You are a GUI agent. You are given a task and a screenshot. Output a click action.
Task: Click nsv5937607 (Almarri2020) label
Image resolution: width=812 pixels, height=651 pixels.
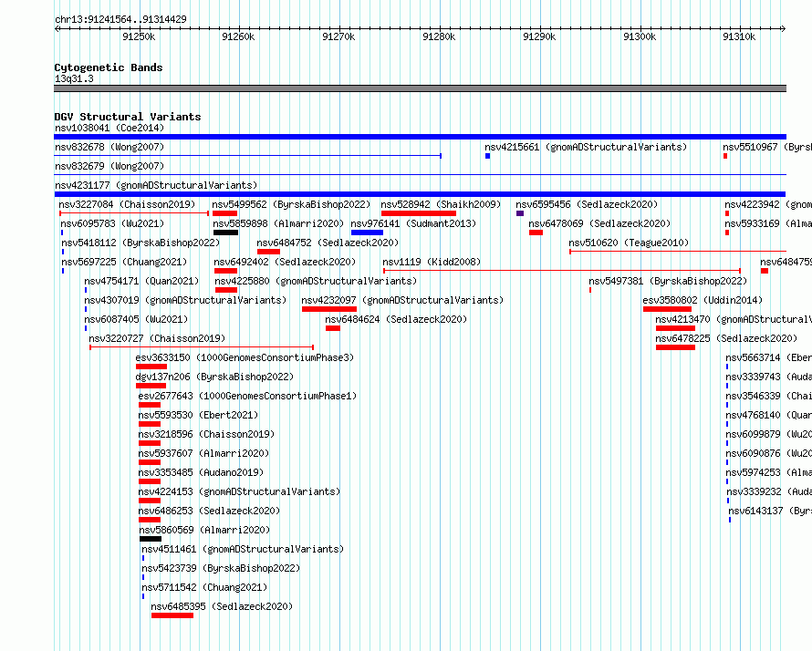[204, 453]
